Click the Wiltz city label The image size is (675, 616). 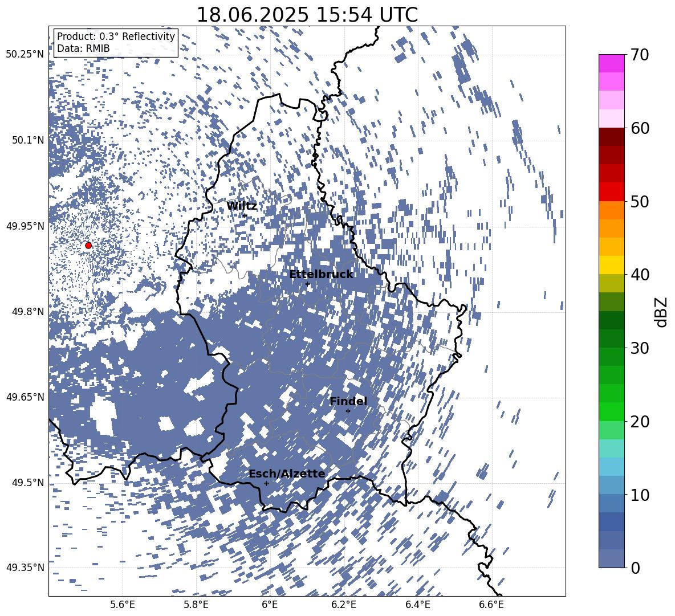coord(242,206)
